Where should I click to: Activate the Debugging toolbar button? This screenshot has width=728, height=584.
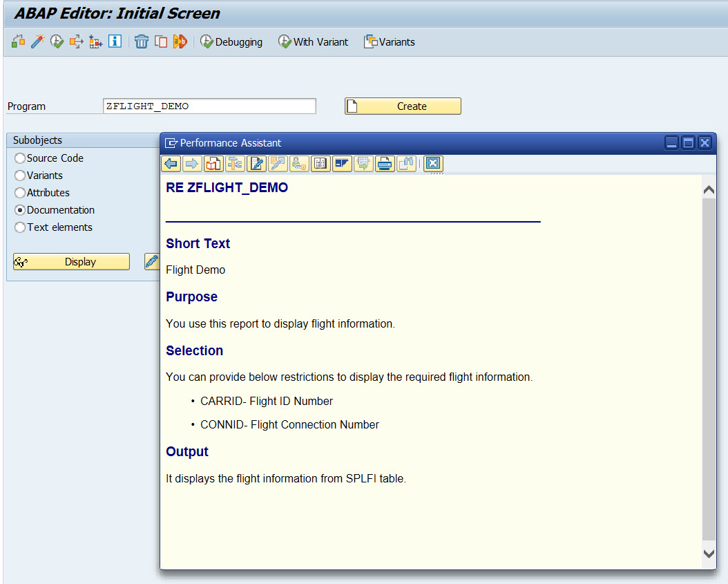(231, 41)
